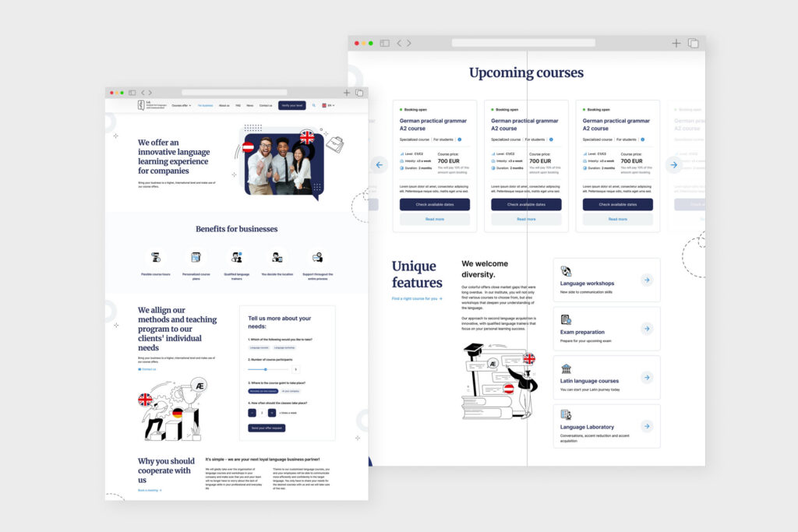Viewport: 798px width, 532px height.
Task: Click the Flexible course hours benefit icon
Action: [156, 257]
